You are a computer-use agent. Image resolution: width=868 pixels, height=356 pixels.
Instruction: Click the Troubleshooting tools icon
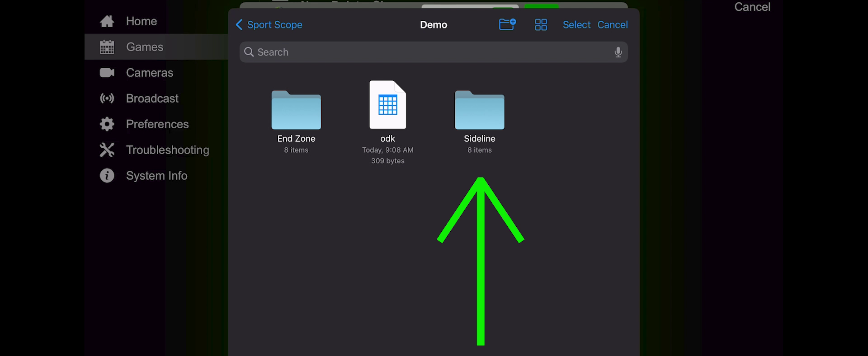(x=107, y=150)
